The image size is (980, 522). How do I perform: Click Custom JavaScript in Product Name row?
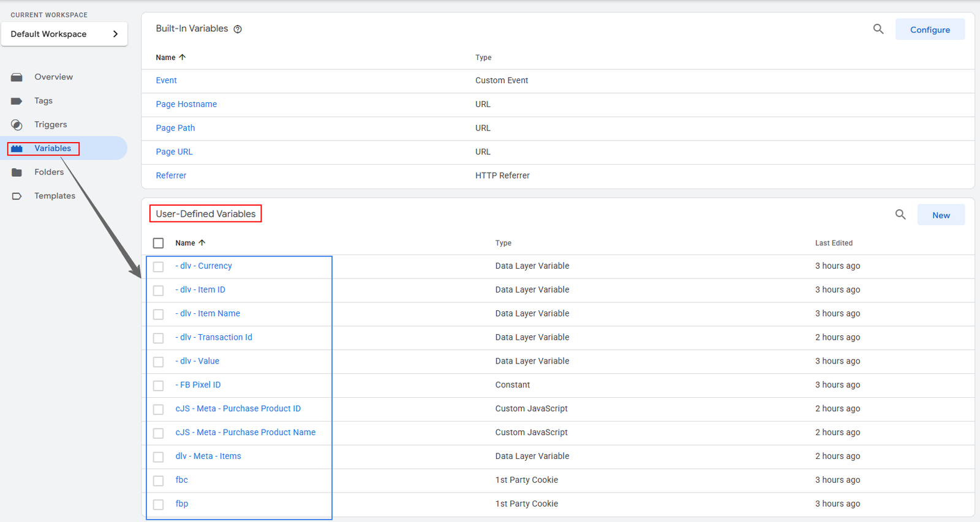tap(531, 433)
